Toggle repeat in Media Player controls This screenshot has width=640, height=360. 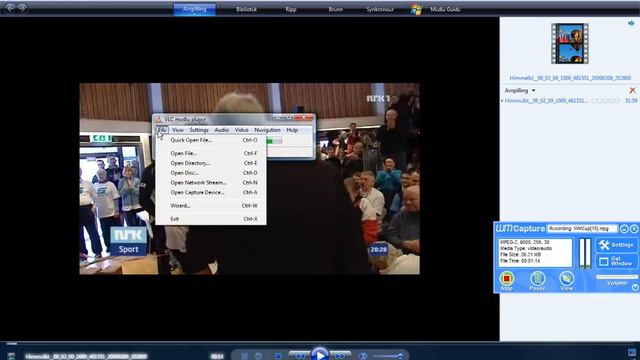pos(258,356)
